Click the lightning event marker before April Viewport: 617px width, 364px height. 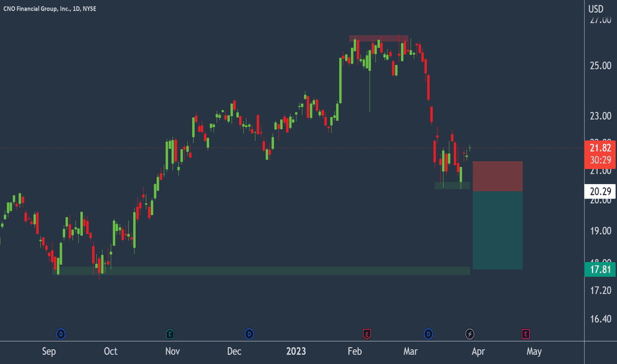pyautogui.click(x=469, y=334)
